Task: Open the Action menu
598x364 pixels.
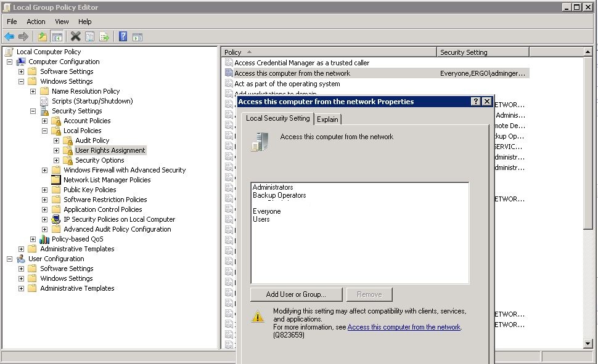Action: pyautogui.click(x=36, y=21)
